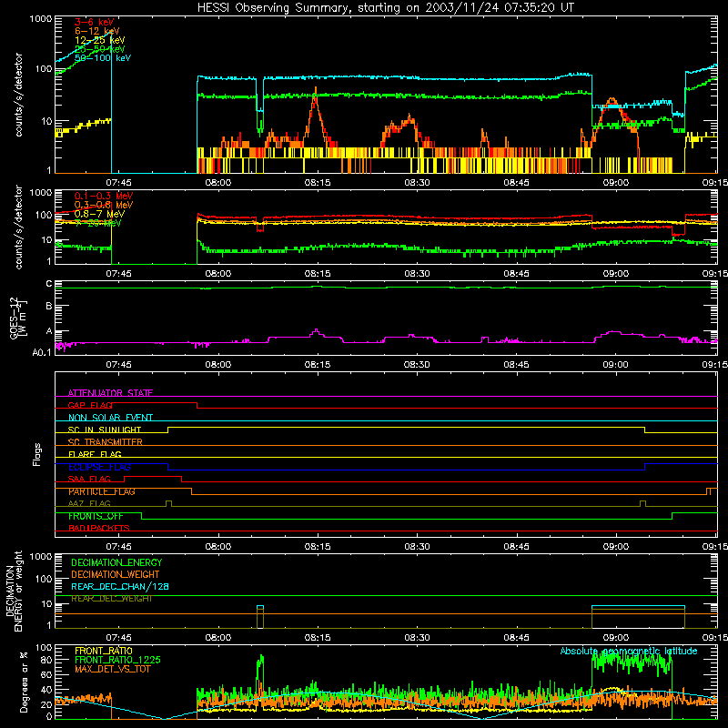Select the "12-25 keV" legend label
Viewport: 728px width, 728px height.
(x=100, y=40)
